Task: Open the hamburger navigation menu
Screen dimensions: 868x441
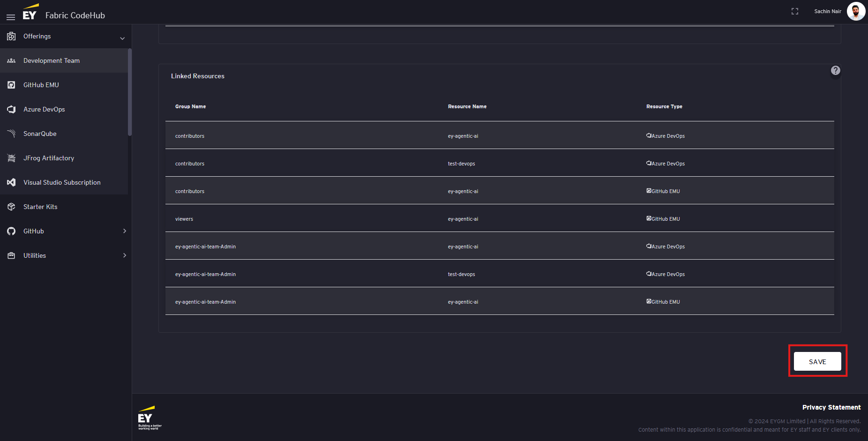Action: 11,17
